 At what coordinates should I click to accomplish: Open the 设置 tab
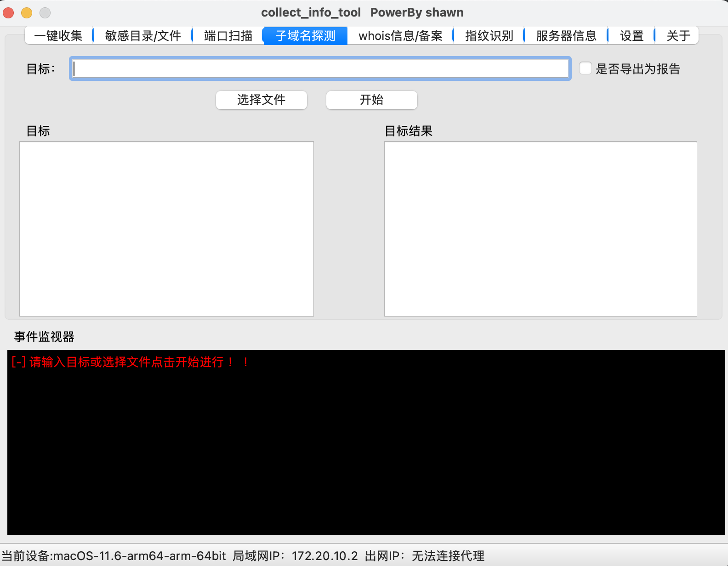click(x=631, y=36)
